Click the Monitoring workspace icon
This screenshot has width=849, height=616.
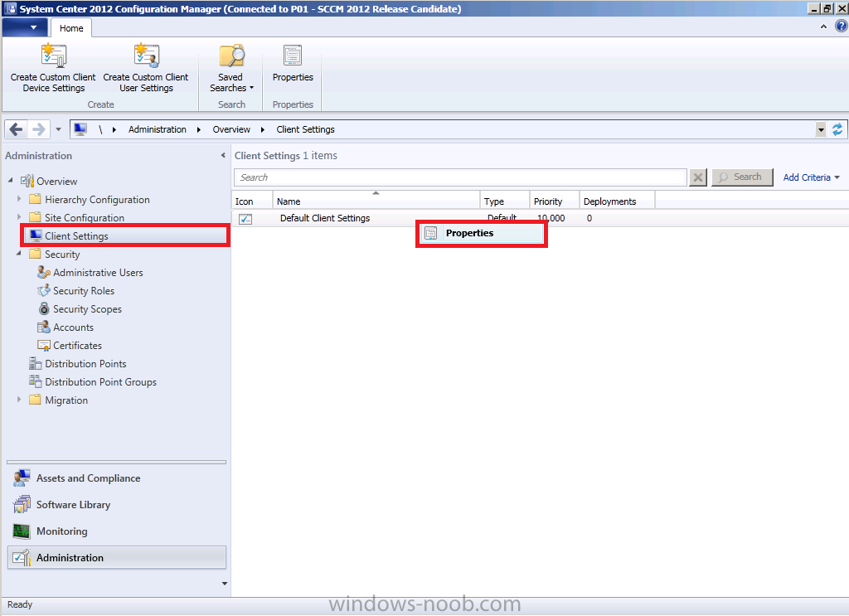point(22,531)
